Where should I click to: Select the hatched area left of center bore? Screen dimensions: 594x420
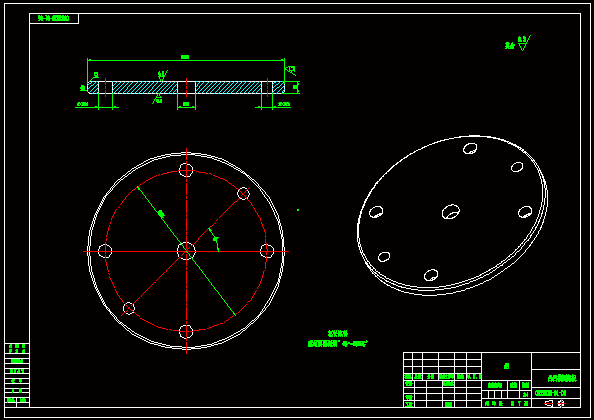[x=145, y=87]
